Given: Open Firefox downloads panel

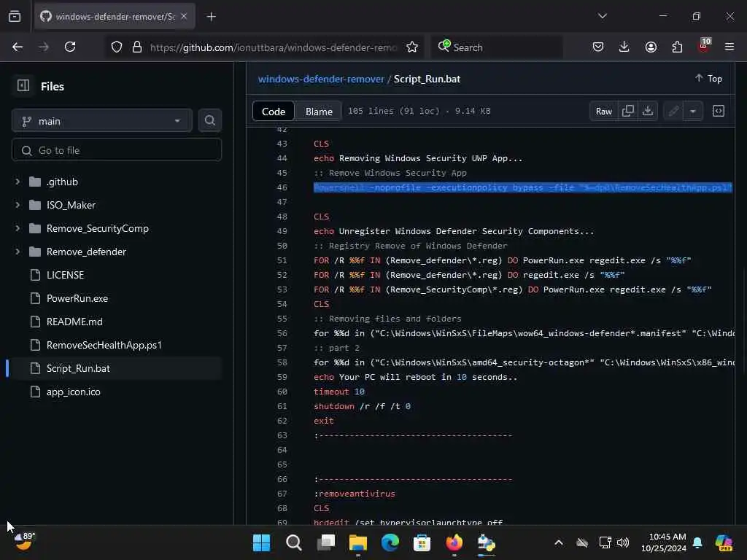Looking at the screenshot, I should 624,47.
